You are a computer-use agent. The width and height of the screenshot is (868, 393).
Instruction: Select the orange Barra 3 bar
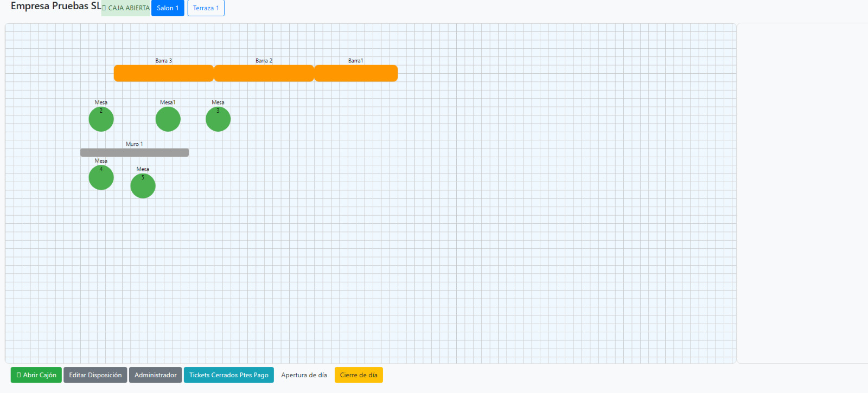163,73
